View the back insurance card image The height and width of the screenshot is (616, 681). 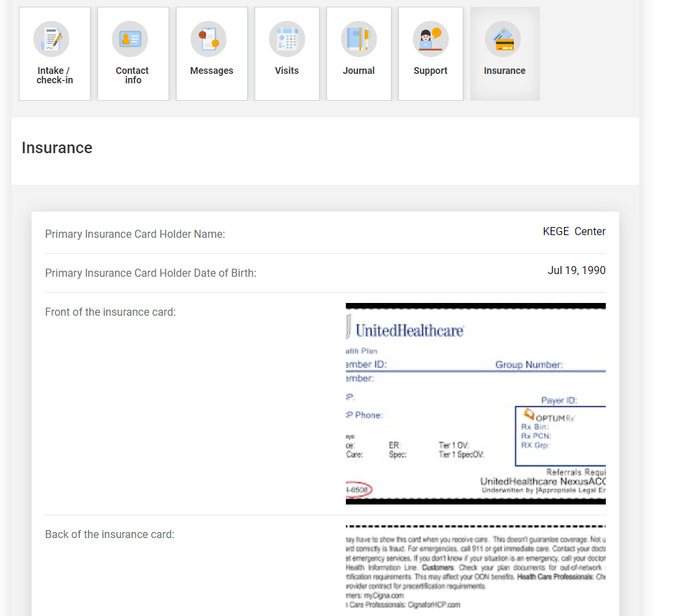coord(475,570)
